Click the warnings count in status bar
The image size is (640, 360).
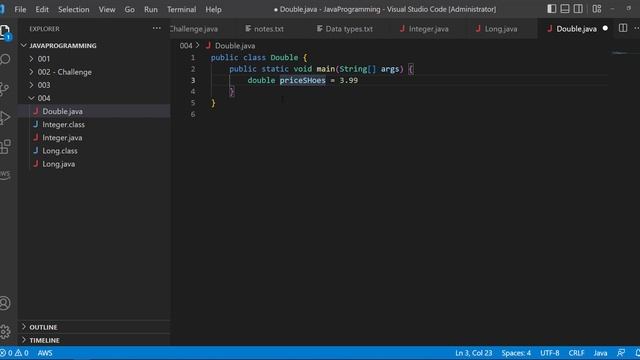coord(22,353)
